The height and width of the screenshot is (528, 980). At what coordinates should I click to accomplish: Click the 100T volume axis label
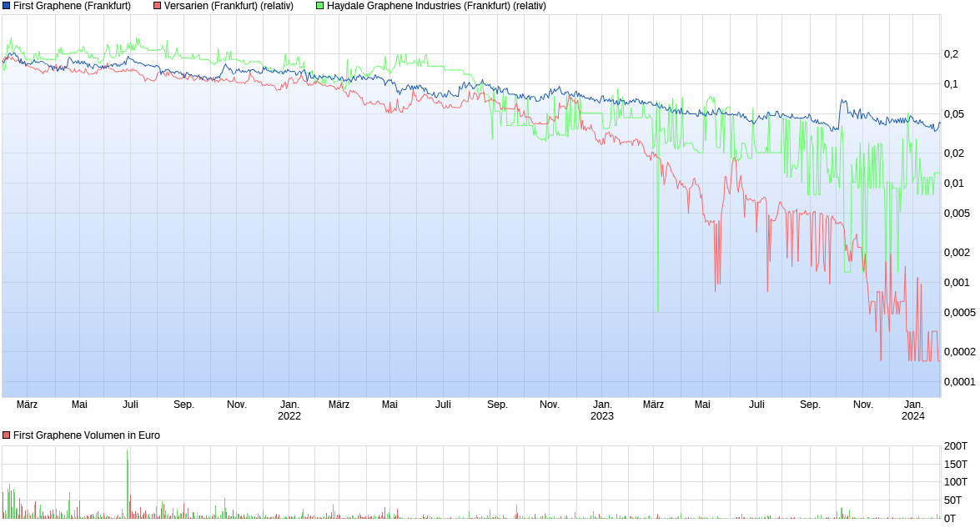pyautogui.click(x=956, y=482)
